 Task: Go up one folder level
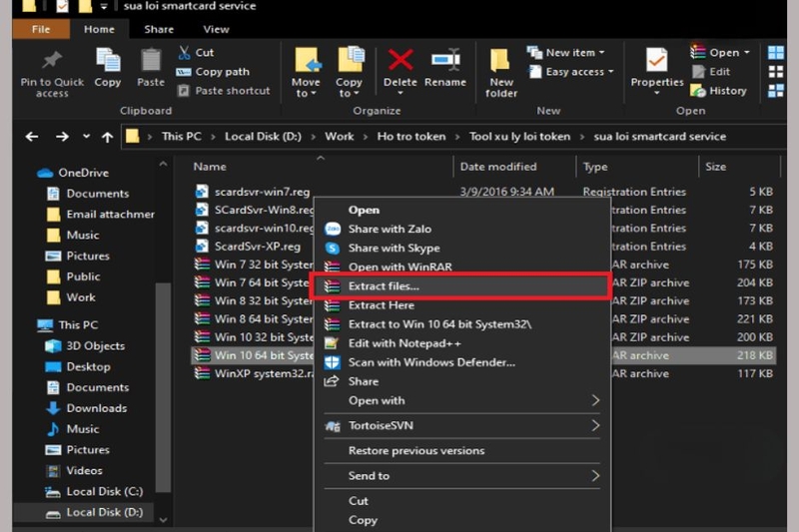[x=107, y=137]
